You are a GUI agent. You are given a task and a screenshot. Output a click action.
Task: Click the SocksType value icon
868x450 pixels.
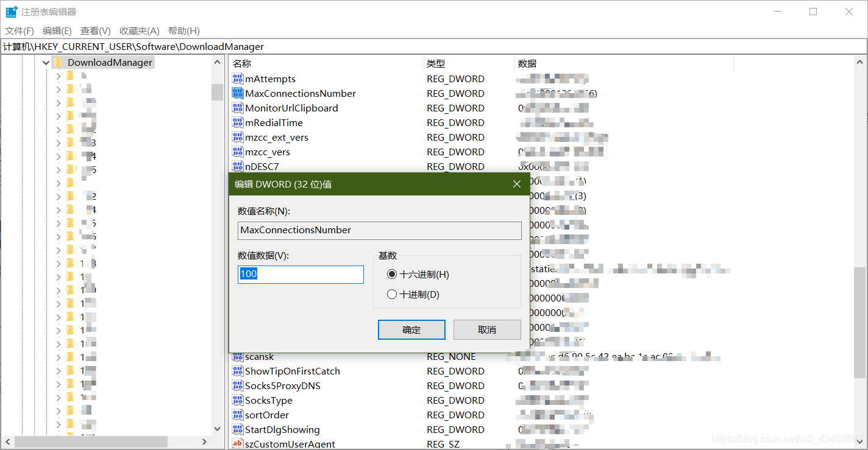click(238, 400)
